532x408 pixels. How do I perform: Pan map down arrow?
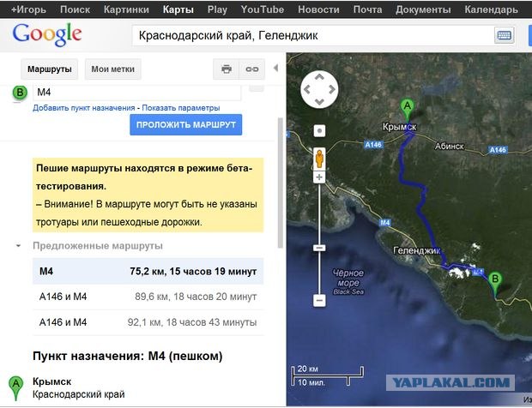click(319, 101)
